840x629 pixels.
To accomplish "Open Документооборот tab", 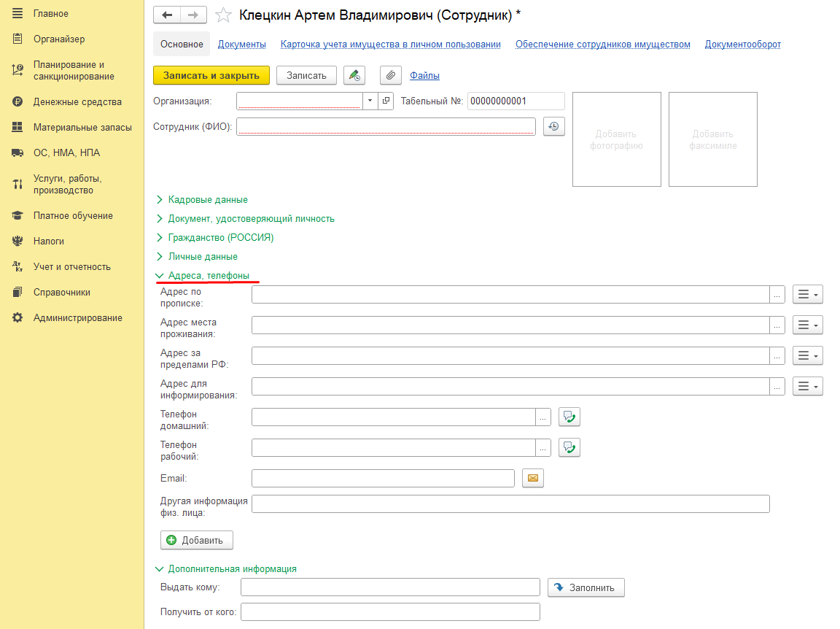I will click(742, 45).
